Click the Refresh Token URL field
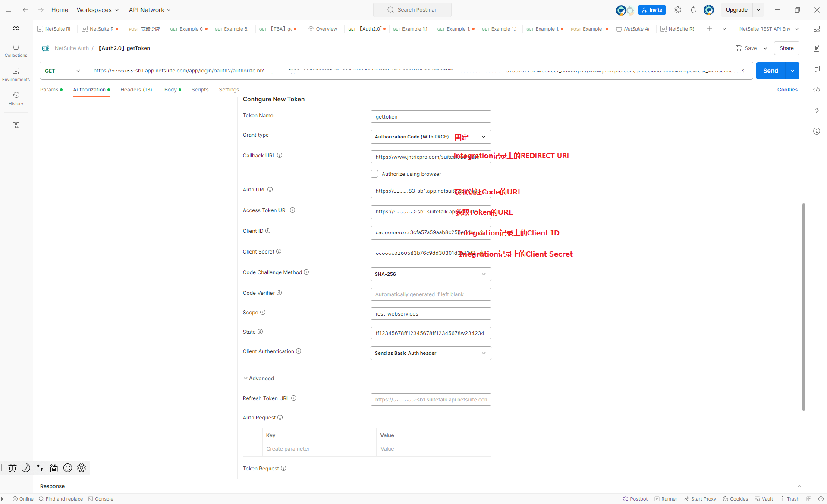 pyautogui.click(x=431, y=400)
